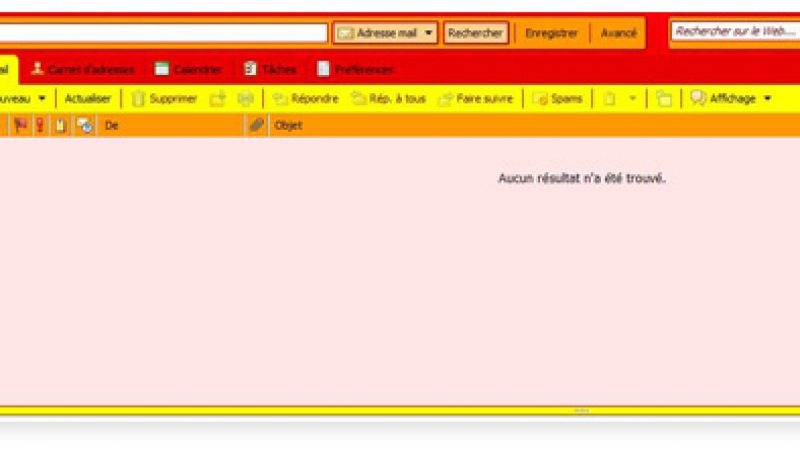Viewport: 800px width, 450px height.
Task: Click the 'Aucun résultat n'a été trouvé.' text
Action: (582, 179)
